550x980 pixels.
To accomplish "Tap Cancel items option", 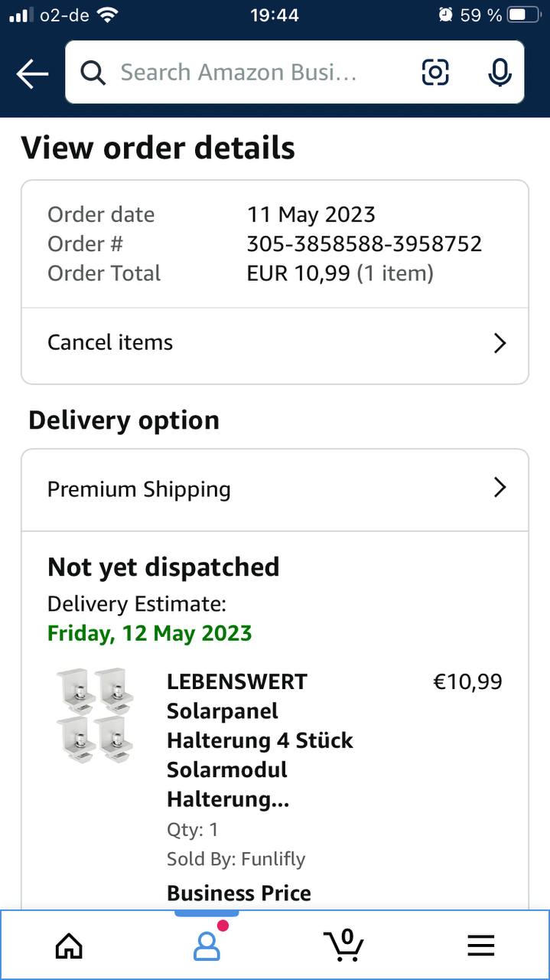I will [110, 342].
